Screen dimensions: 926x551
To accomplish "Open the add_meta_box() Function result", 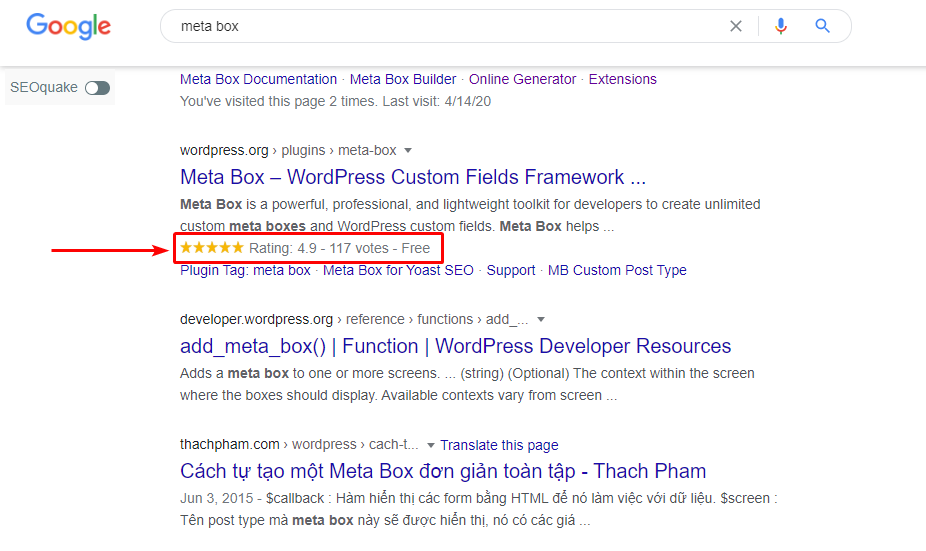I will point(455,347).
